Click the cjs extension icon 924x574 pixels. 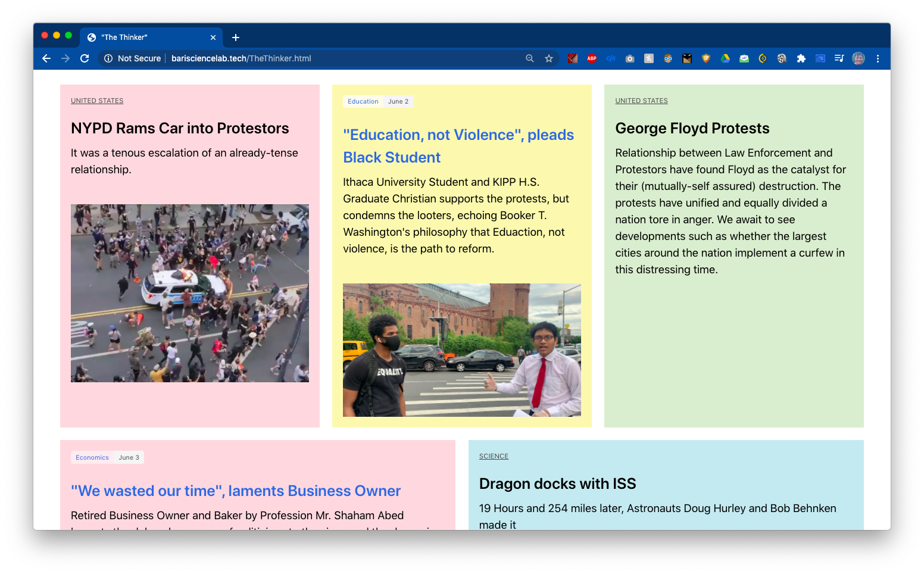click(611, 58)
